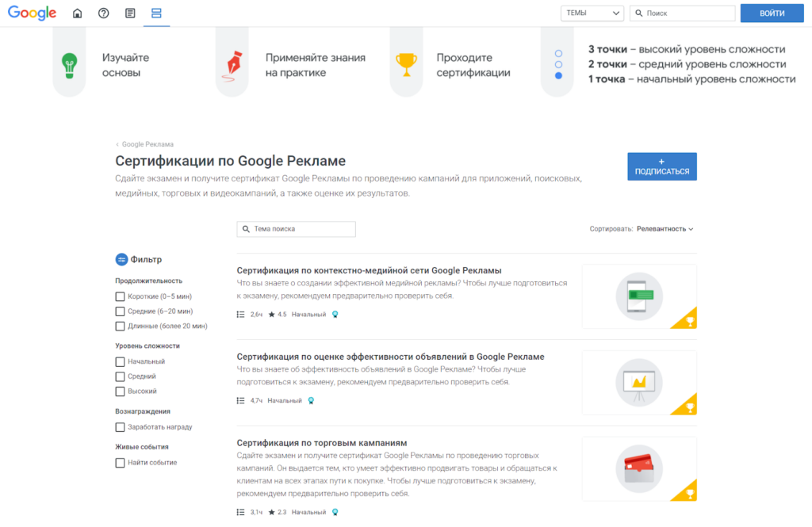
Task: Click the red pen nib icon
Action: pos(232,67)
